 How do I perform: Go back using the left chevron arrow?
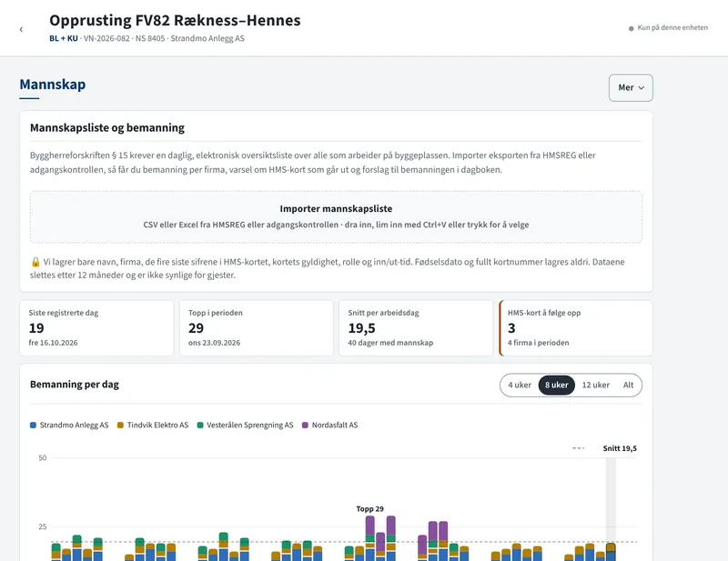(21, 30)
